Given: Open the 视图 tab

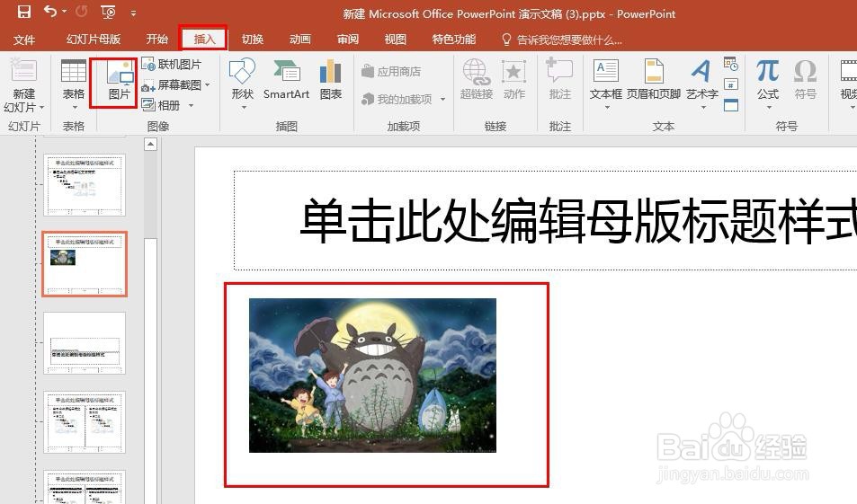Looking at the screenshot, I should click(x=395, y=40).
